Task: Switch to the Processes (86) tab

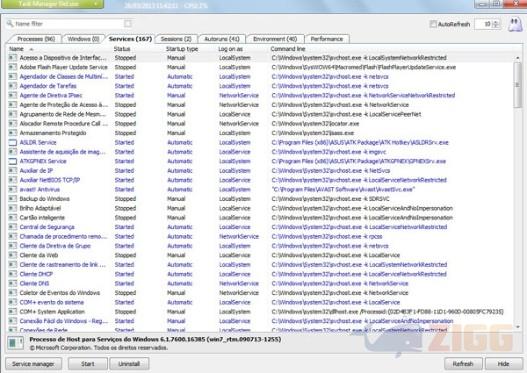Action: pyautogui.click(x=36, y=39)
